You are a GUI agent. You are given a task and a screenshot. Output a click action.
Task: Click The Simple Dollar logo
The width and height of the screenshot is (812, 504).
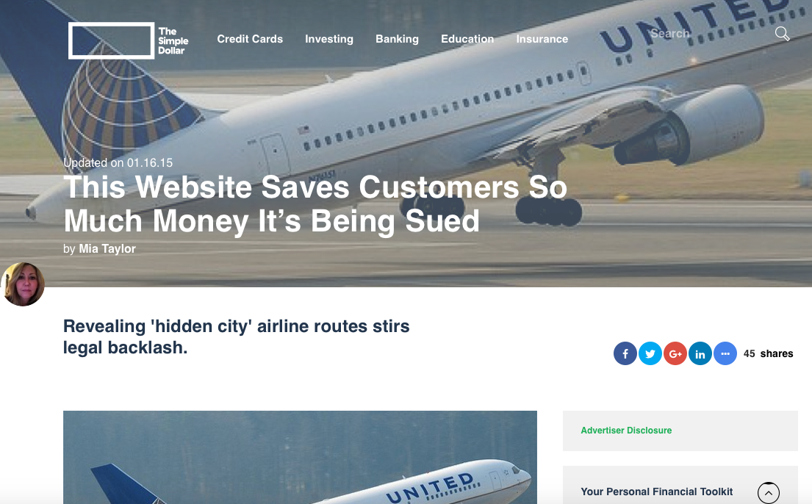coord(129,40)
